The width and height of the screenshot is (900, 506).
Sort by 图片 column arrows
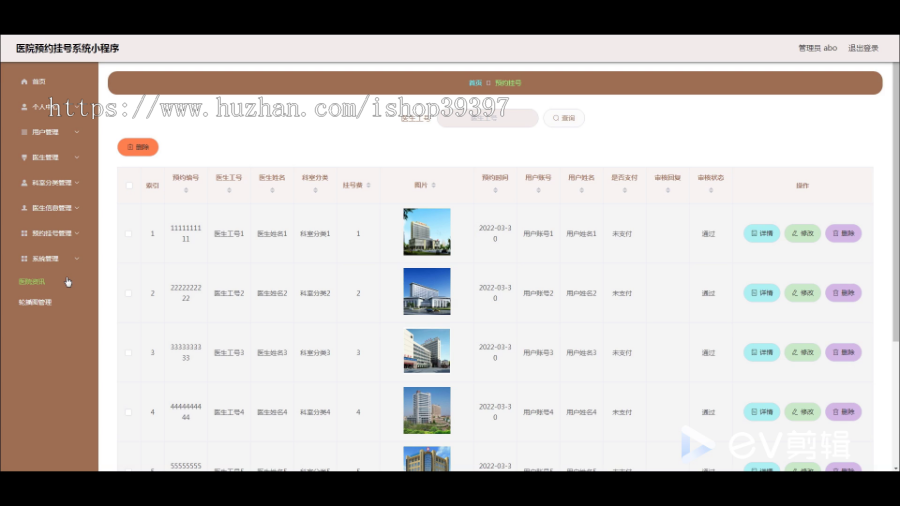(433, 185)
